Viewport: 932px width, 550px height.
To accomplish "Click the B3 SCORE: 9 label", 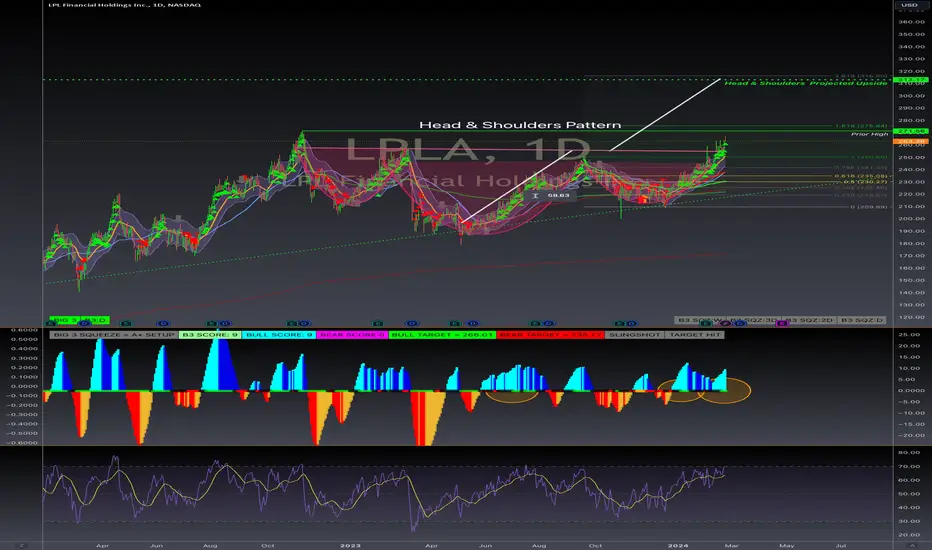I will click(210, 335).
